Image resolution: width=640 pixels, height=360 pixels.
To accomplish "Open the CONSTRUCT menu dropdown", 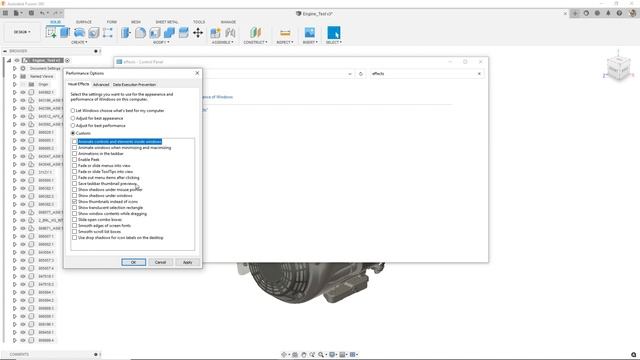I will 256,42.
